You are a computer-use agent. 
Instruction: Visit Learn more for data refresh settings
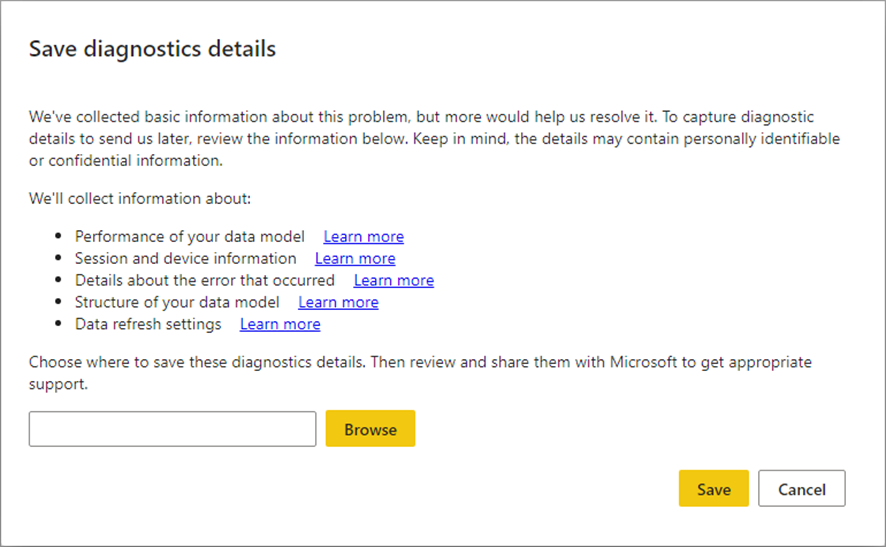[x=280, y=324]
